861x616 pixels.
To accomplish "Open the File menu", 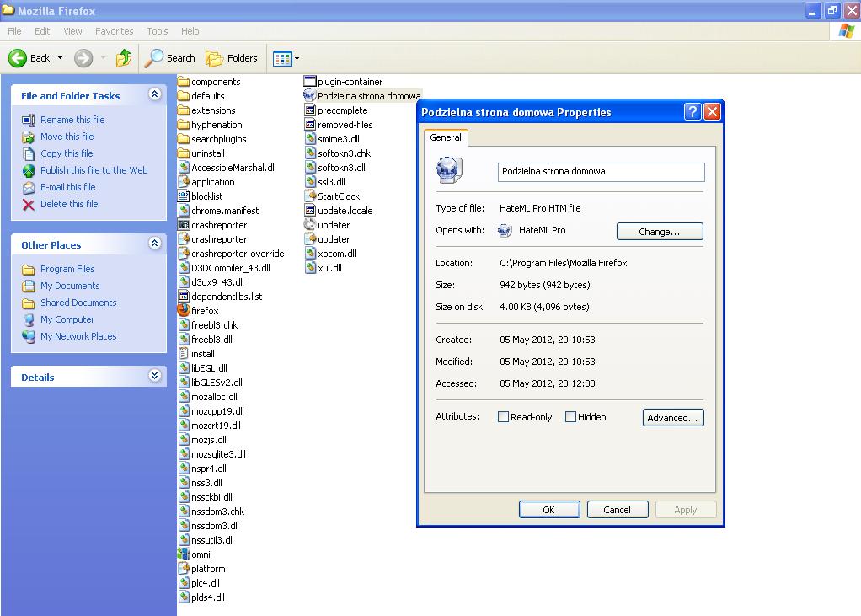I will [x=14, y=31].
